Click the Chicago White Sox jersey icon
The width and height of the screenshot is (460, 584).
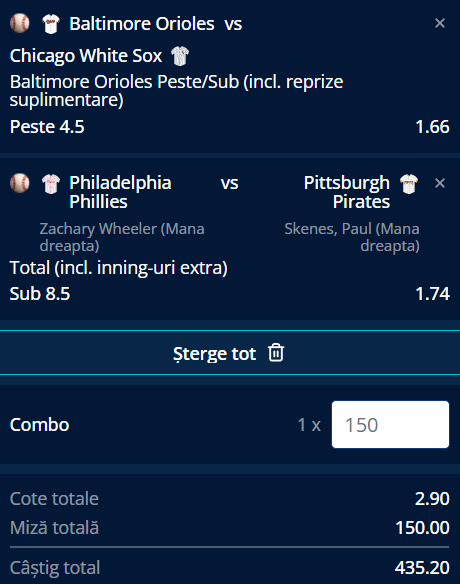pyautogui.click(x=180, y=56)
